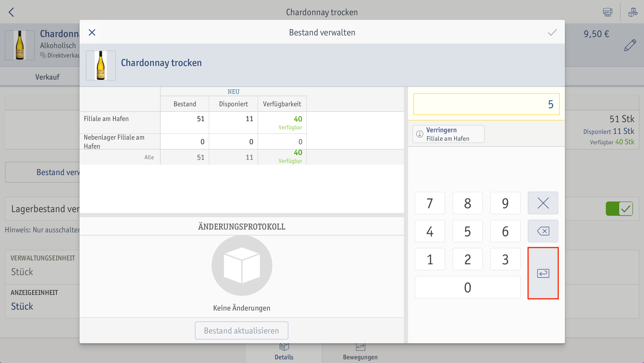Click the Disponiert column header
Image resolution: width=644 pixels, height=363 pixels.
233,104
